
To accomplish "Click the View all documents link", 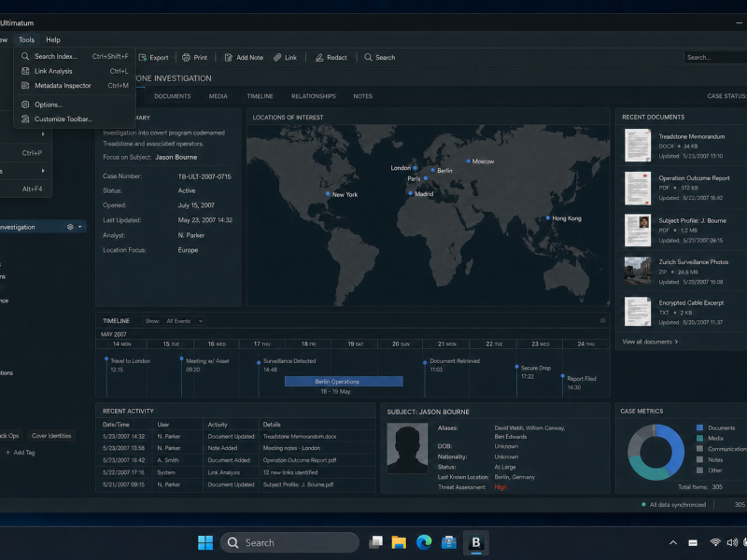I will coord(650,342).
